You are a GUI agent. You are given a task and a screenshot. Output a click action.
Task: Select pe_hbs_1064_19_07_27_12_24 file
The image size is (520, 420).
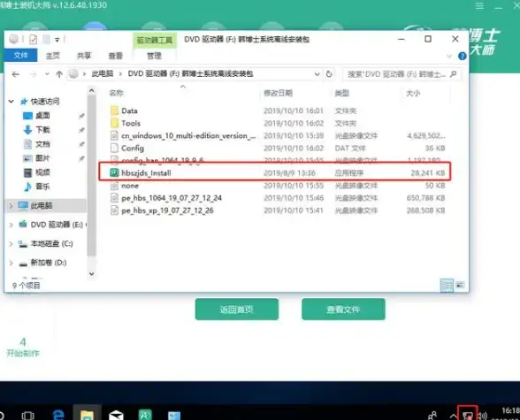(172, 198)
